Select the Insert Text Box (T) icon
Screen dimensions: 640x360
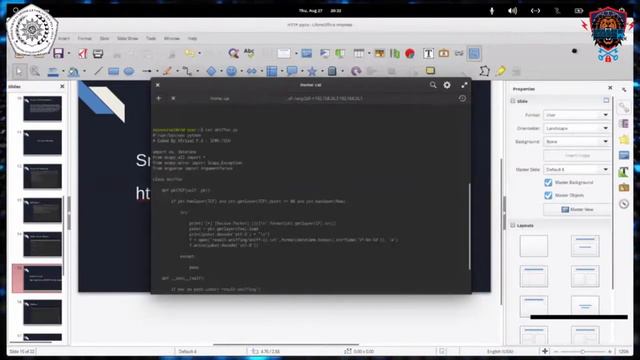(428, 53)
